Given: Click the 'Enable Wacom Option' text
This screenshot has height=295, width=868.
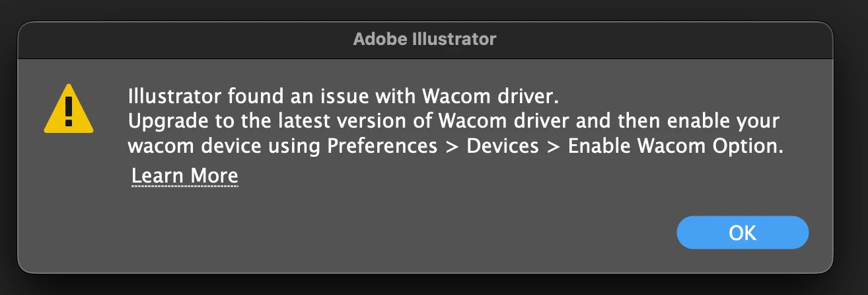Looking at the screenshot, I should [x=676, y=147].
